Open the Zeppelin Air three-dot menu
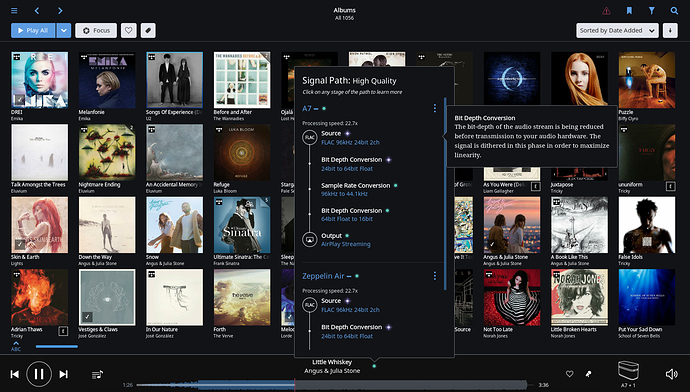 [435, 276]
